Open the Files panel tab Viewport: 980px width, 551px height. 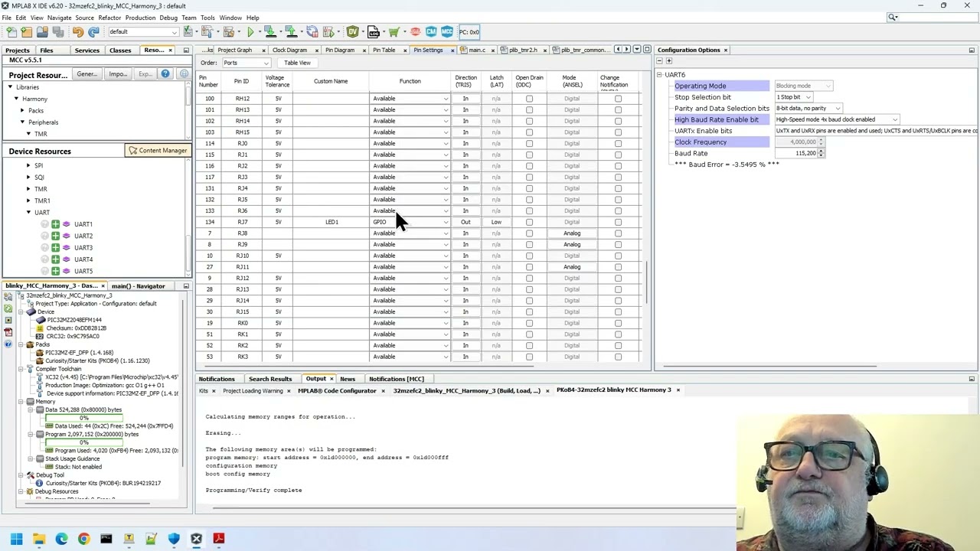47,51
